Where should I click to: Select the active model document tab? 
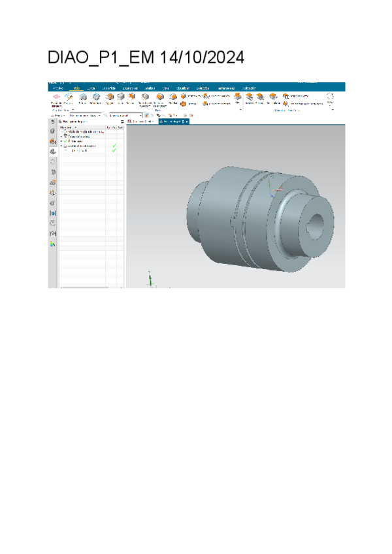174,122
